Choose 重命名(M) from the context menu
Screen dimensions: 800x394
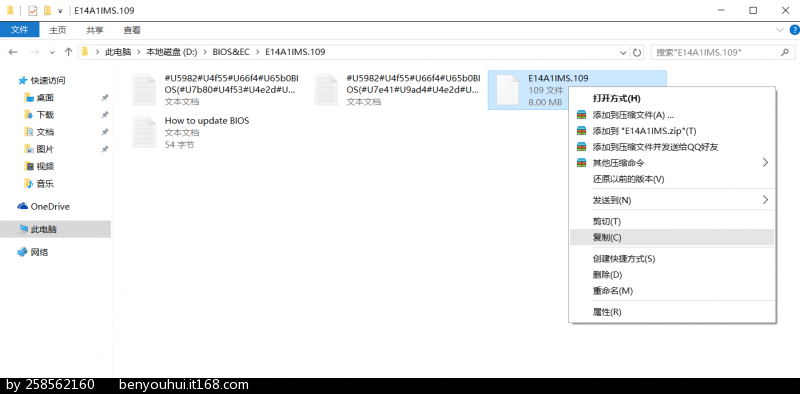pos(672,290)
